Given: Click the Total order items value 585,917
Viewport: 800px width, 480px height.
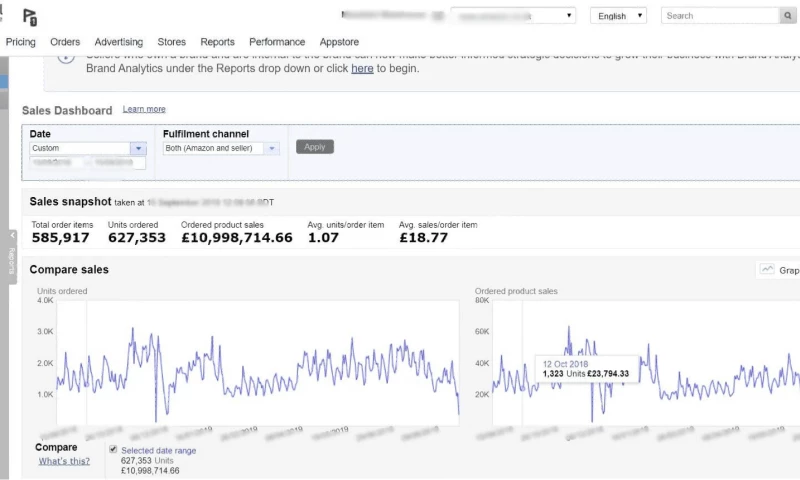Looking at the screenshot, I should pyautogui.click(x=60, y=238).
